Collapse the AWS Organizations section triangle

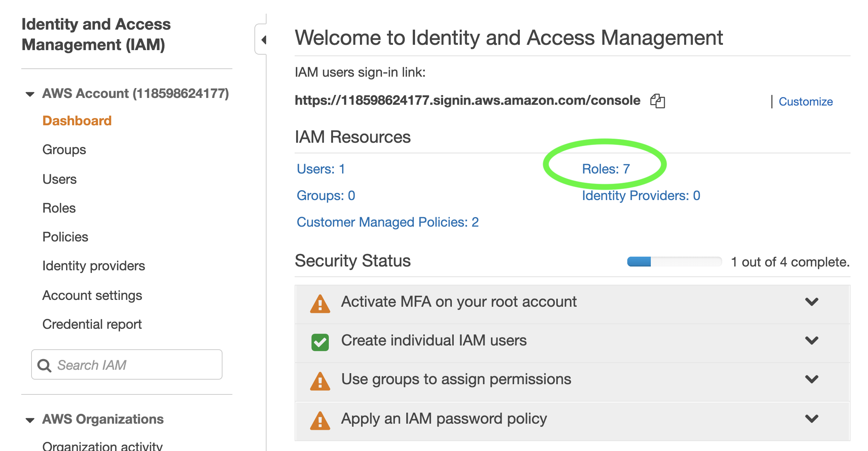click(x=30, y=420)
